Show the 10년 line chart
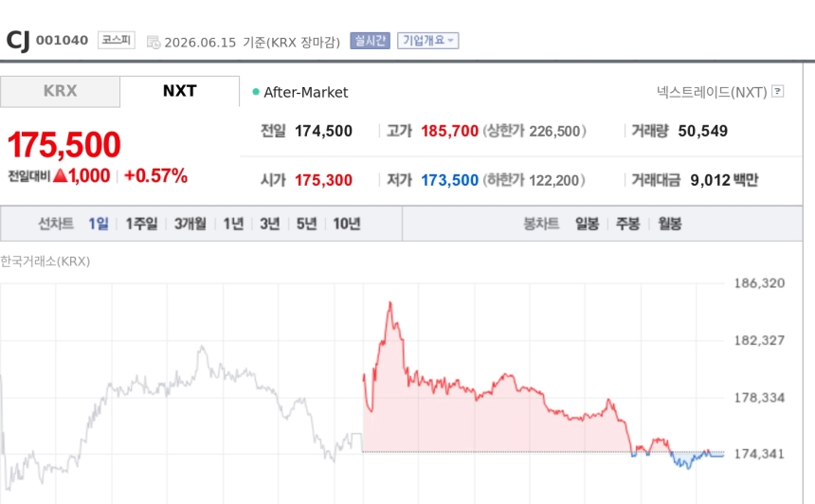815x504 pixels. tap(347, 224)
